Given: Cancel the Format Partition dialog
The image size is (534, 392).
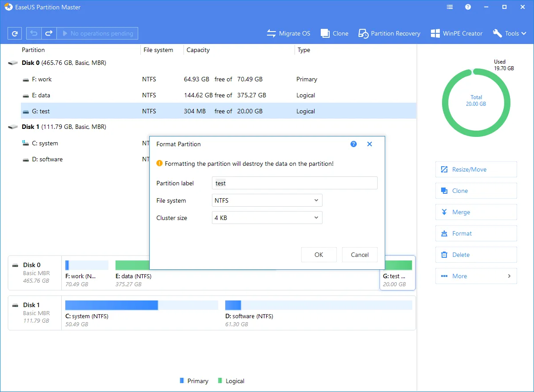Looking at the screenshot, I should click(x=359, y=255).
